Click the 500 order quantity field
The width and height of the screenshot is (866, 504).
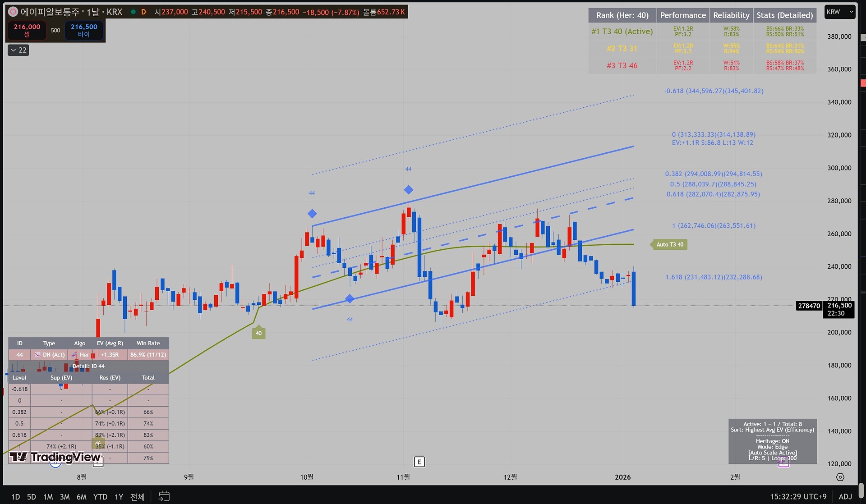(55, 30)
